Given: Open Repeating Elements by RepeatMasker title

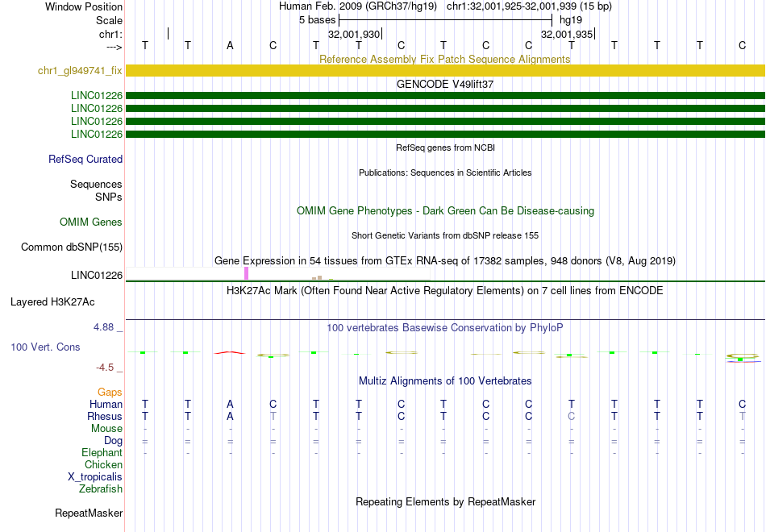Looking at the screenshot, I should coord(446,501).
